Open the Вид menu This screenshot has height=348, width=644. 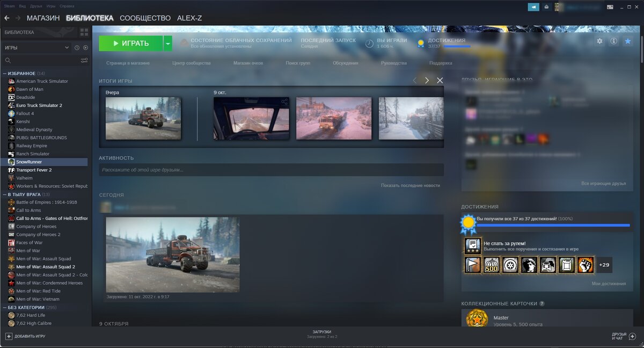[22, 6]
